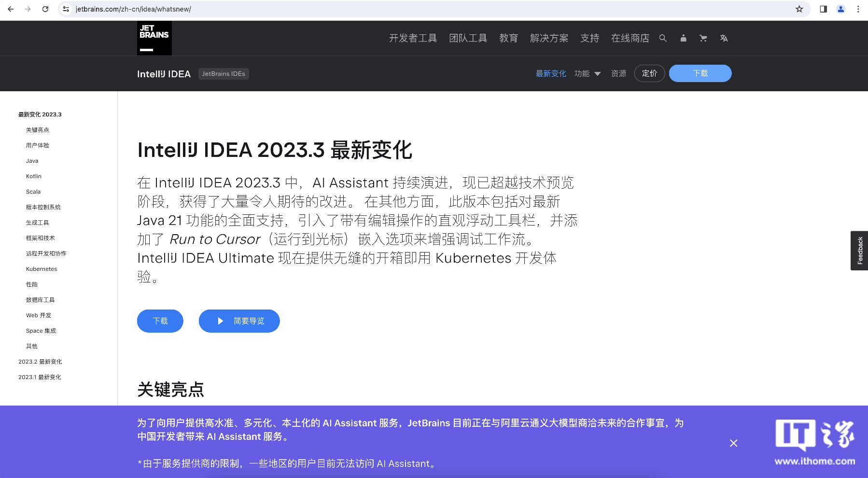
Task: Jump to Space 集成 in sidebar
Action: 41,331
